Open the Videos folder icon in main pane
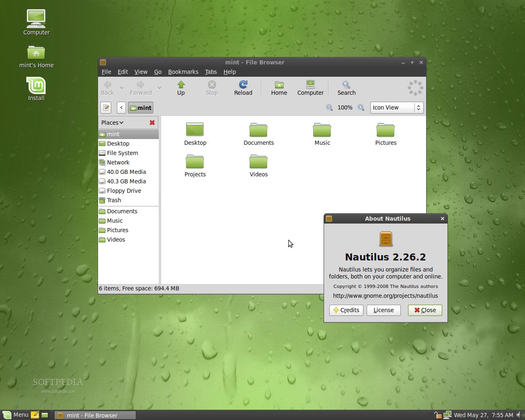The height and width of the screenshot is (420, 525). 258,166
